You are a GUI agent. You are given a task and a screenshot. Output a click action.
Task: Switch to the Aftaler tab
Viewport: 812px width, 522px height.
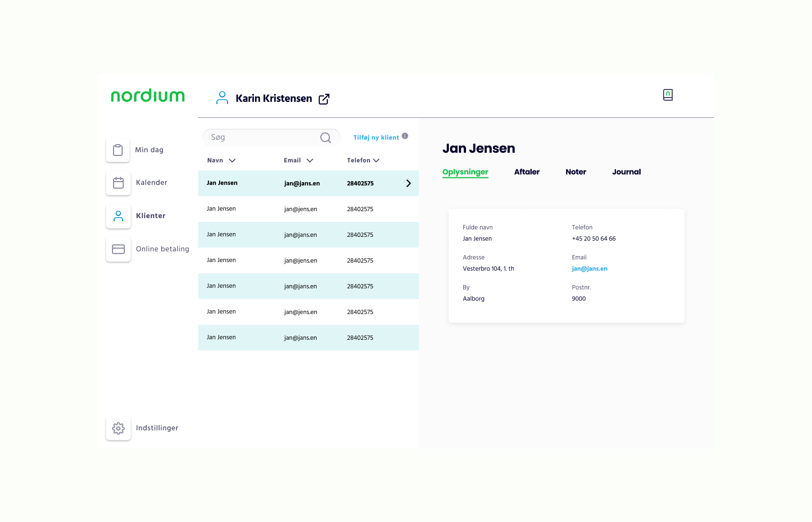pyautogui.click(x=527, y=172)
